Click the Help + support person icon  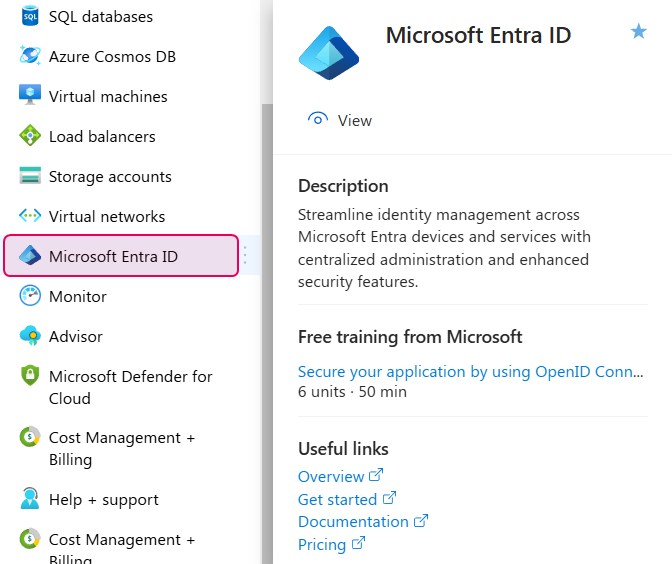30,498
